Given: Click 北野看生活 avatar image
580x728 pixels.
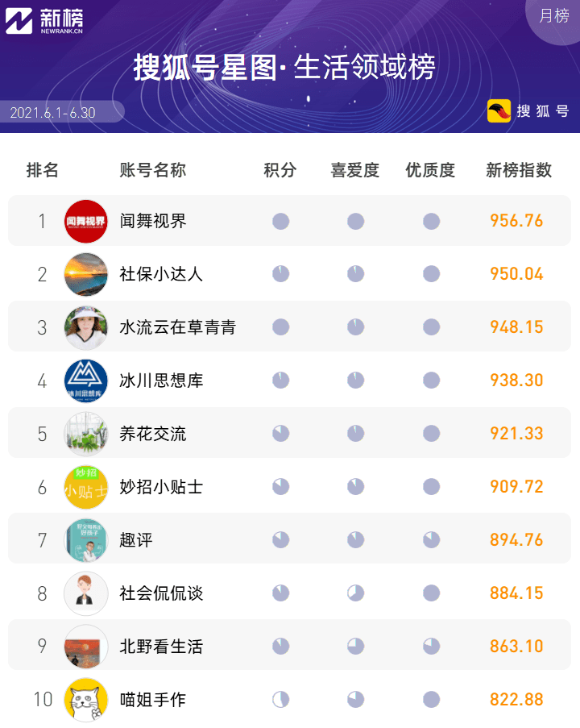Looking at the screenshot, I should tap(86, 647).
